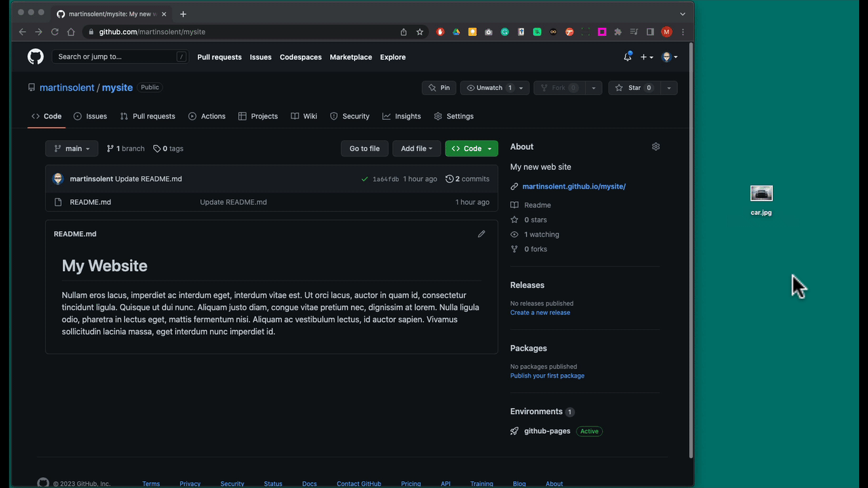Bookmark page with star icon in address bar
This screenshot has height=488, width=868.
420,32
